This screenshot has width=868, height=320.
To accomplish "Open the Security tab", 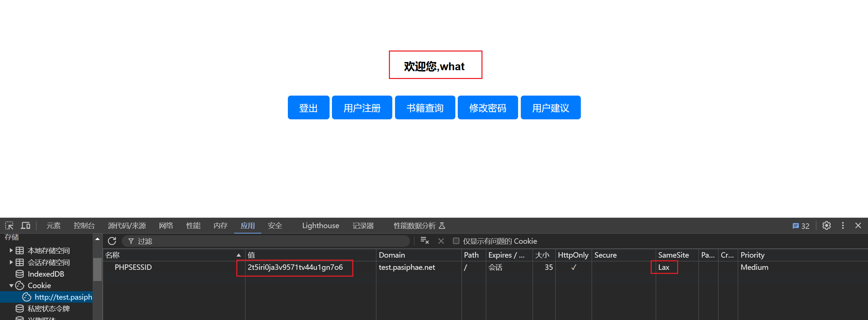I will click(275, 225).
